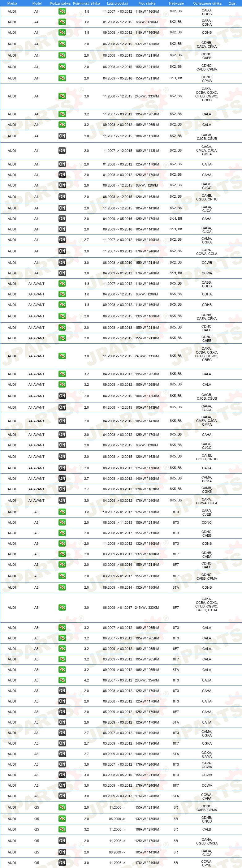Click the ON icon in the A5 3.0 row with code CCWA, CAPA
242x868 pixels.
coord(62,796)
